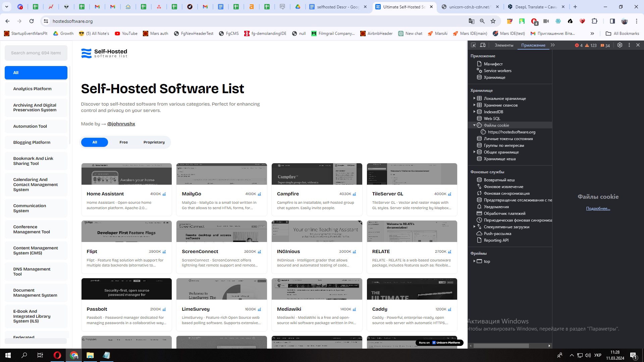Click the horizontal scrollbar in DevTools sidebar

[x=501, y=346]
